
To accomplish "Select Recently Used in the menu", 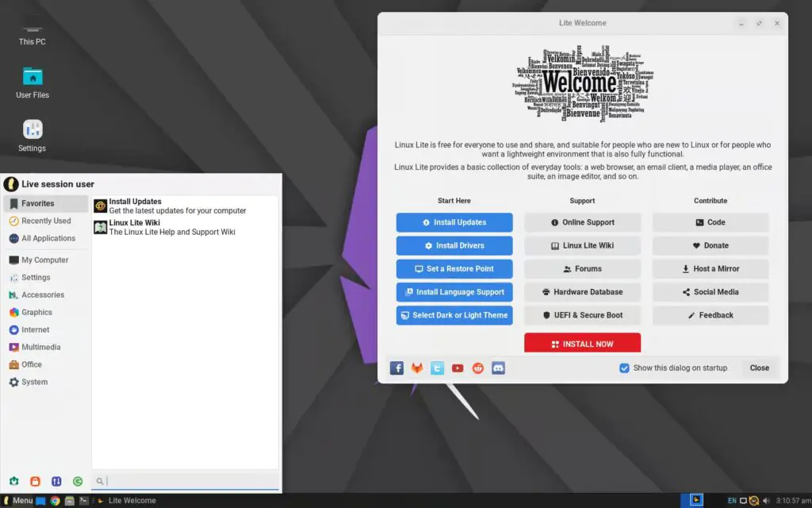I will click(46, 221).
